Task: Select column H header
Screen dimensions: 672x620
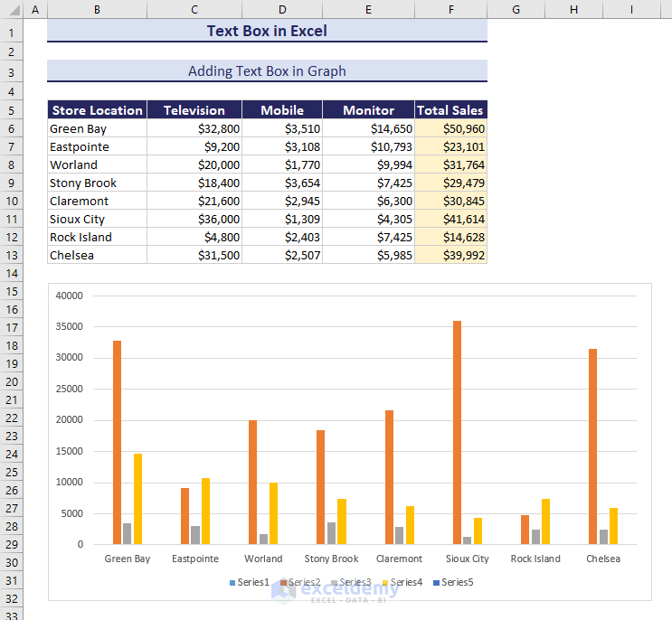Action: point(573,9)
